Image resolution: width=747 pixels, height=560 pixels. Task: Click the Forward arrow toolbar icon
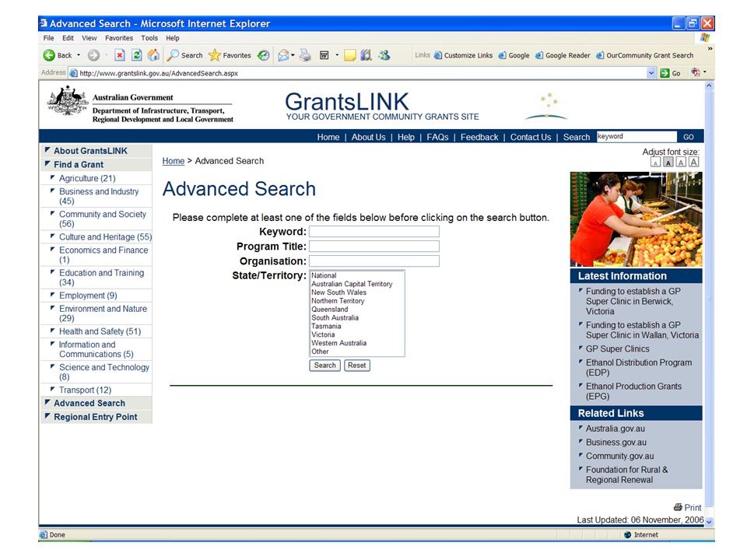tap(93, 55)
